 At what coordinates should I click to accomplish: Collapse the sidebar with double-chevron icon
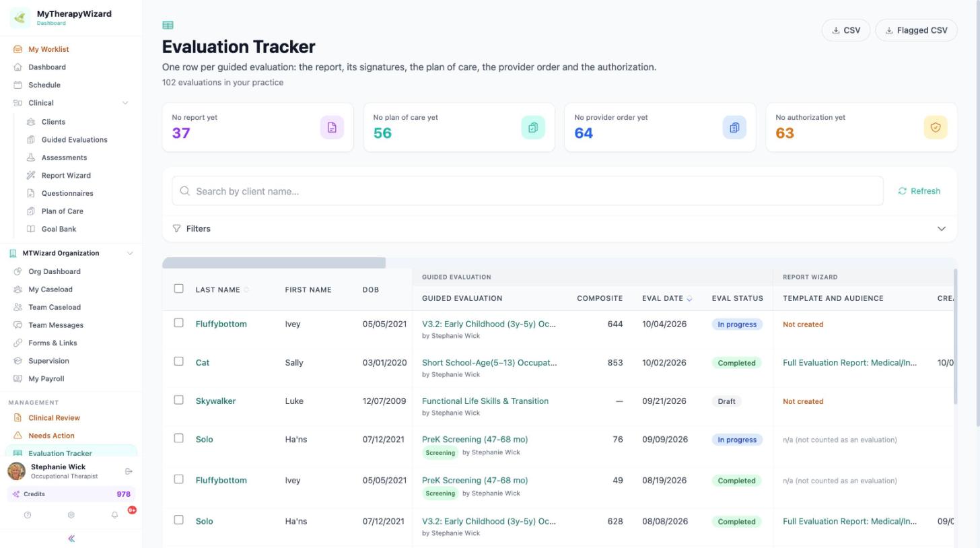(x=71, y=539)
